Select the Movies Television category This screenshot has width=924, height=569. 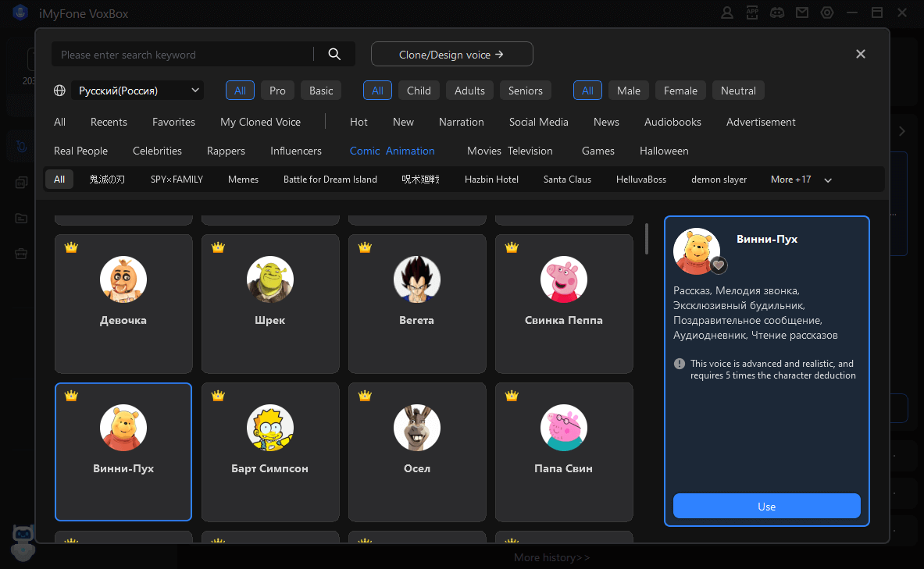point(510,151)
